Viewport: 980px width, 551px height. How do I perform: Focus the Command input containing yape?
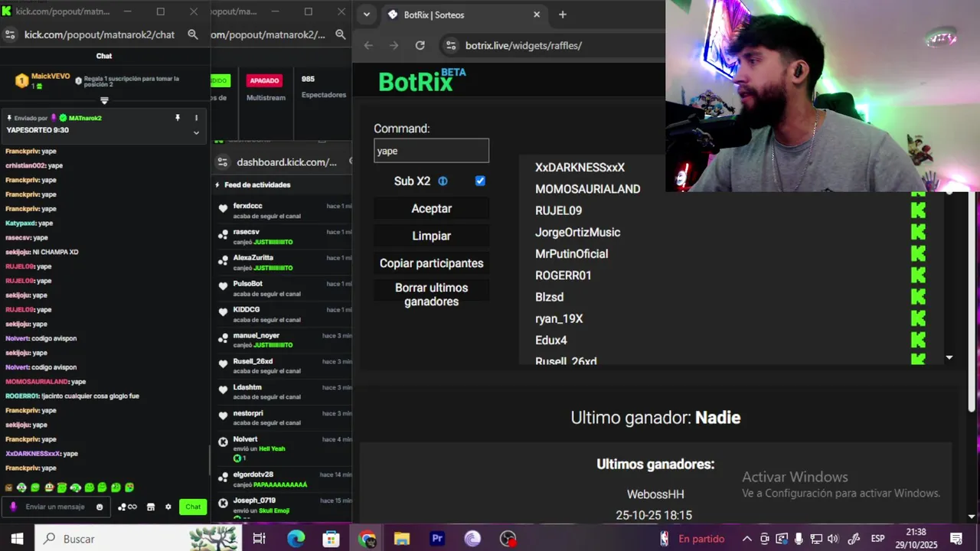431,151
